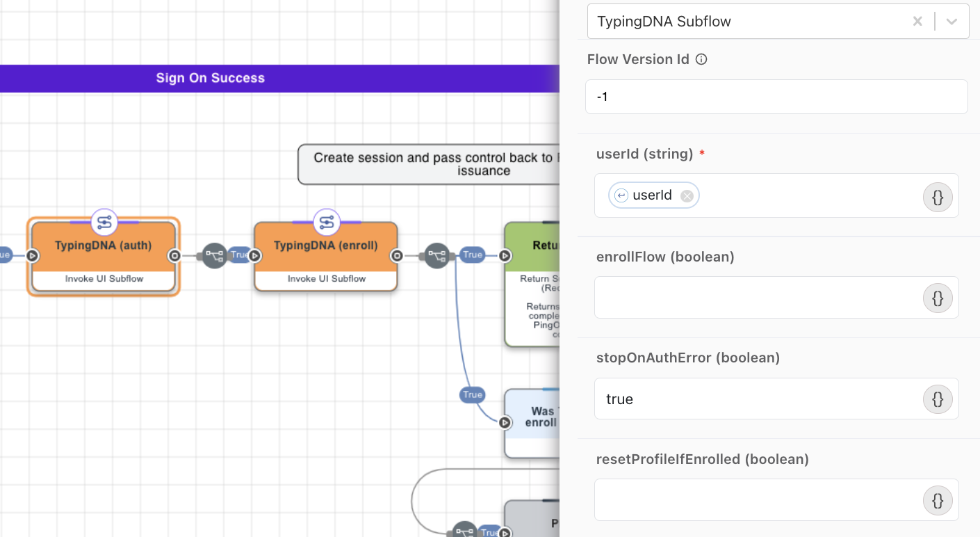This screenshot has width=980, height=537.
Task: Click True label leading to Return node
Action: tap(473, 255)
